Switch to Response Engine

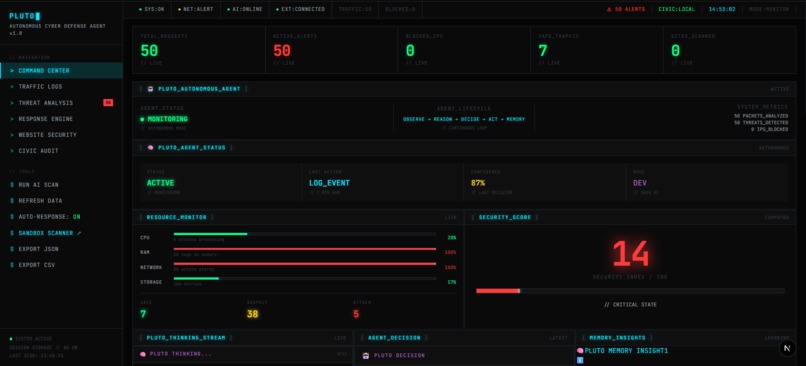click(x=61, y=119)
